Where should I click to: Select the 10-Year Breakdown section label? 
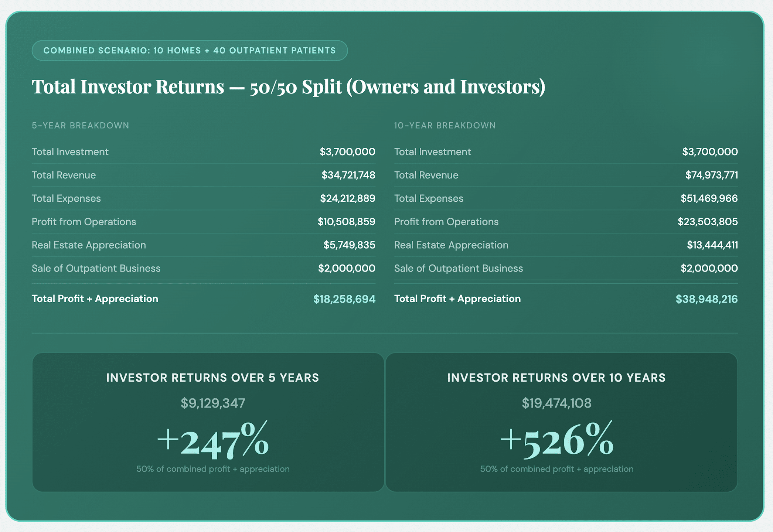[445, 126]
